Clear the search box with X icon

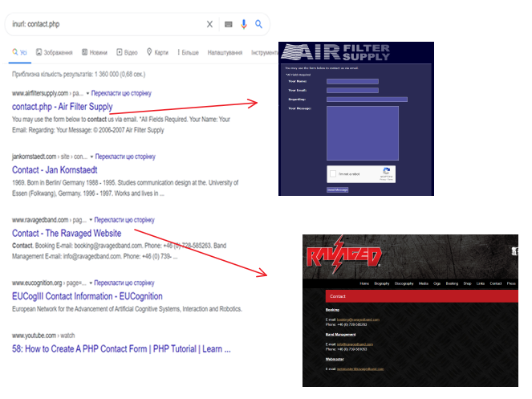209,24
